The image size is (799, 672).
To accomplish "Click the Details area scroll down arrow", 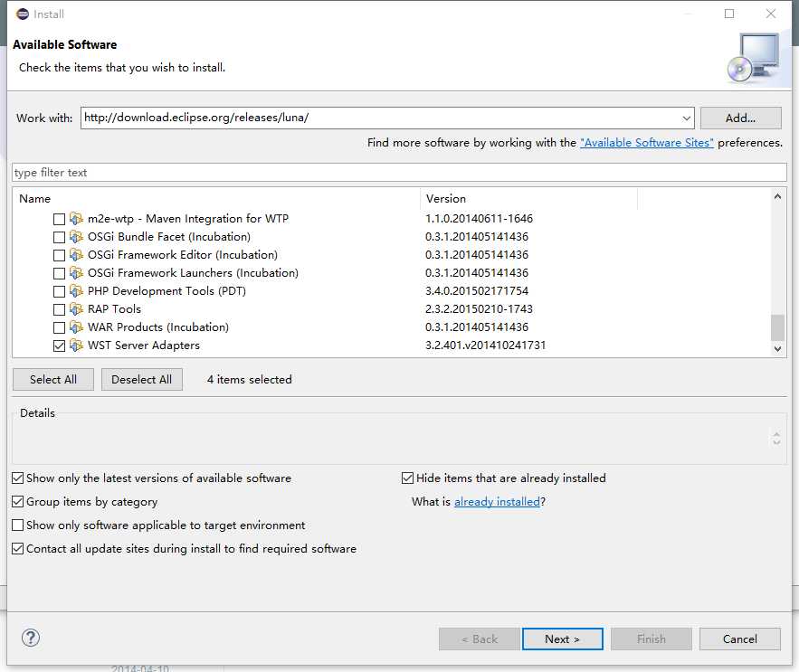I will [x=776, y=442].
